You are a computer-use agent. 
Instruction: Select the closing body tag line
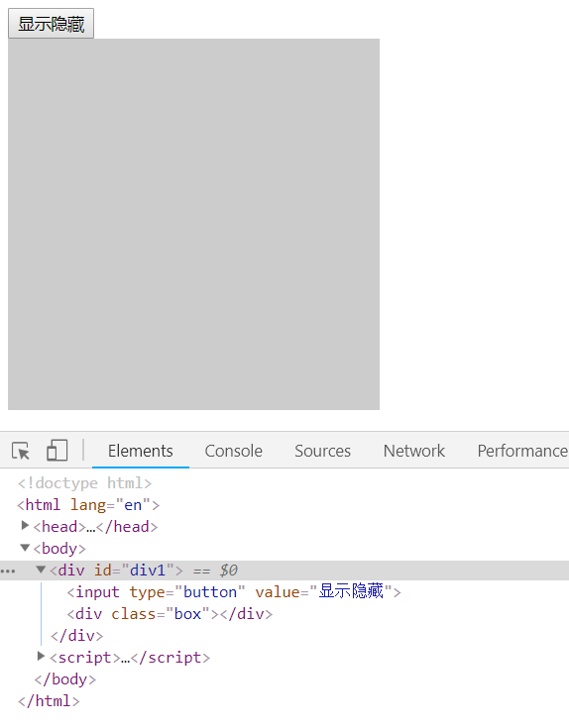click(65, 679)
